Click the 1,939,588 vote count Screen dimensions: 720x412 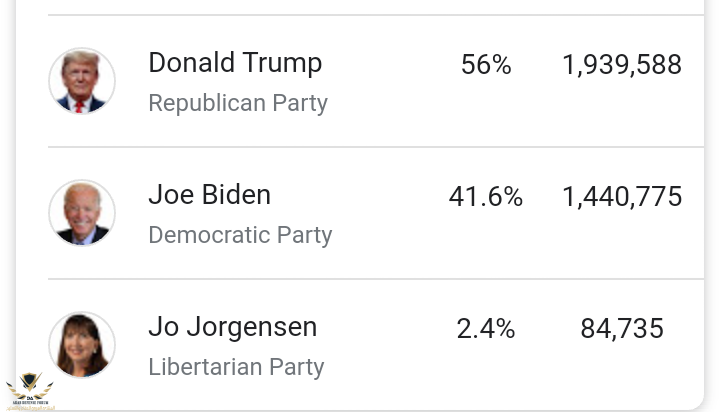point(622,65)
